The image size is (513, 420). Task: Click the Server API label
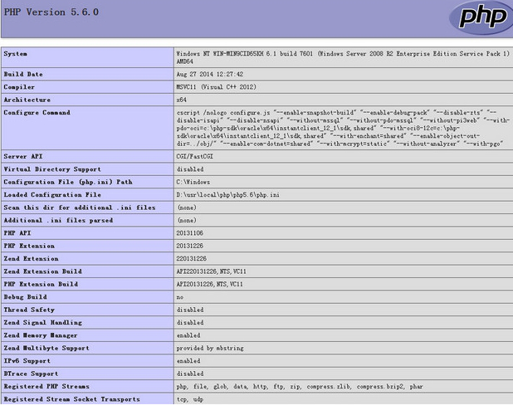[23, 156]
